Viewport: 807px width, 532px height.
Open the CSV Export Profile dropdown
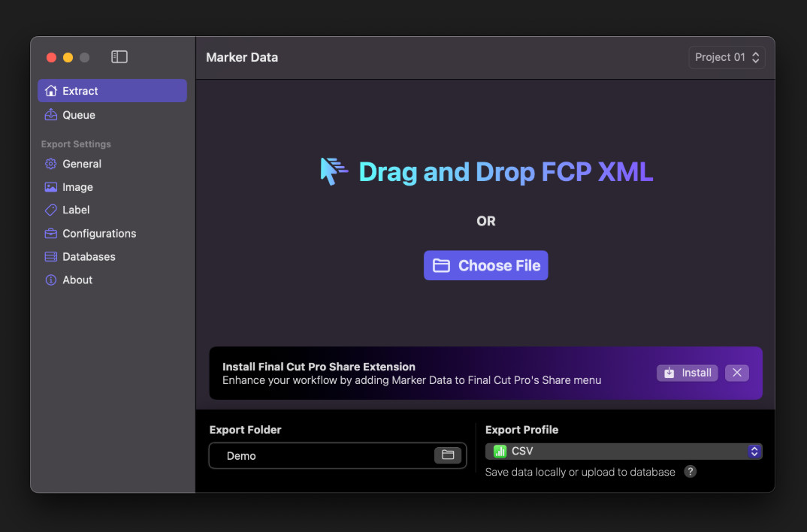(x=623, y=451)
